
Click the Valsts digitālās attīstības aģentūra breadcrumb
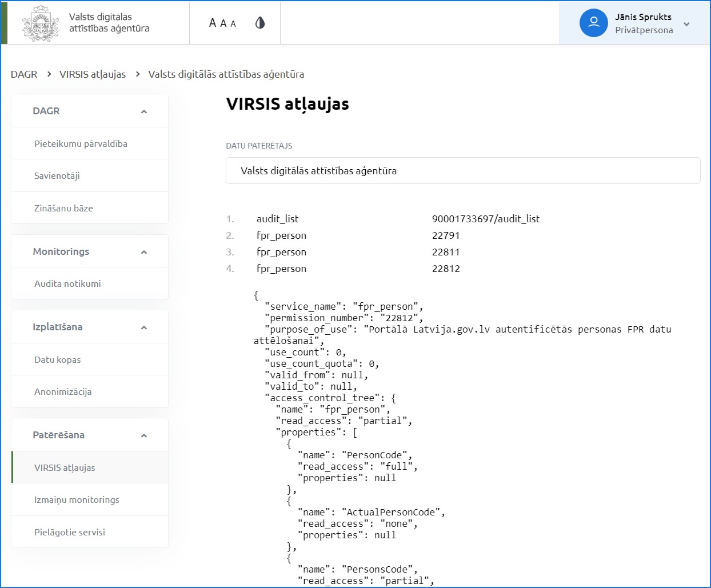coord(226,74)
